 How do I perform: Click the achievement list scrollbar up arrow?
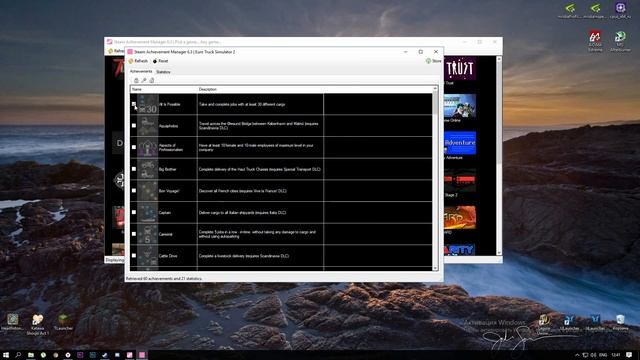(435, 89)
